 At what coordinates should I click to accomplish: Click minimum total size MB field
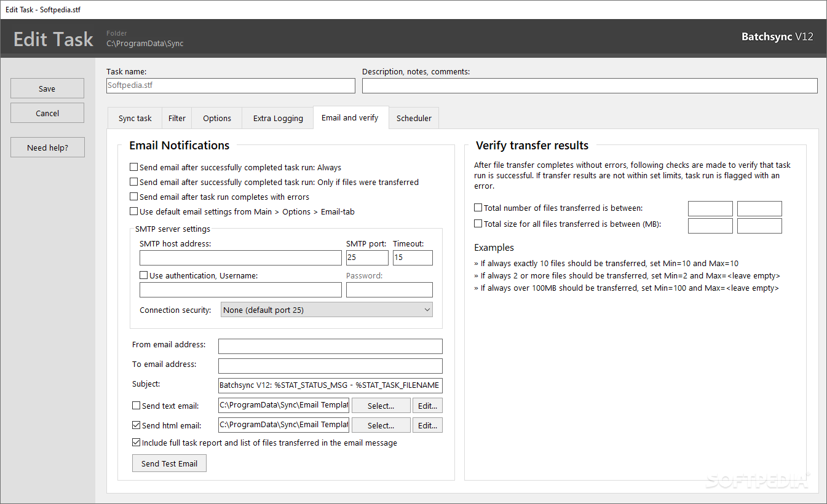(x=710, y=226)
